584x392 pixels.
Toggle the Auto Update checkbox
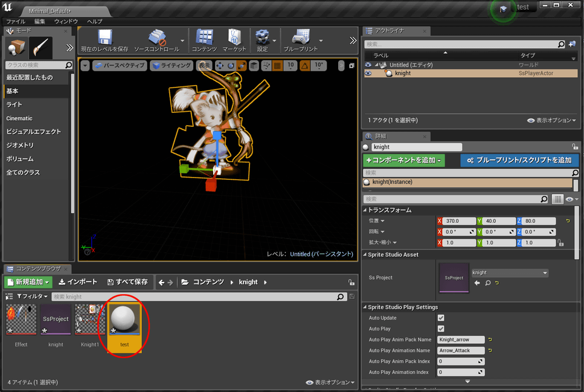pos(441,318)
